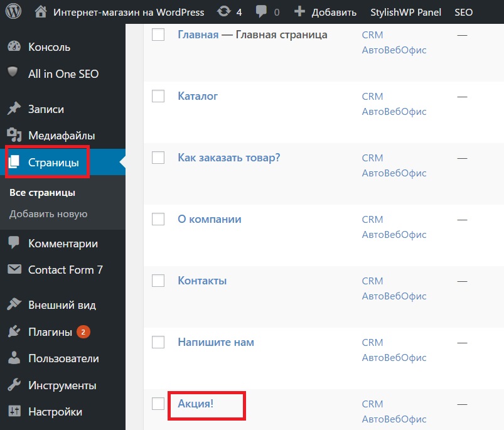Check the box beside Акция! page

[158, 404]
